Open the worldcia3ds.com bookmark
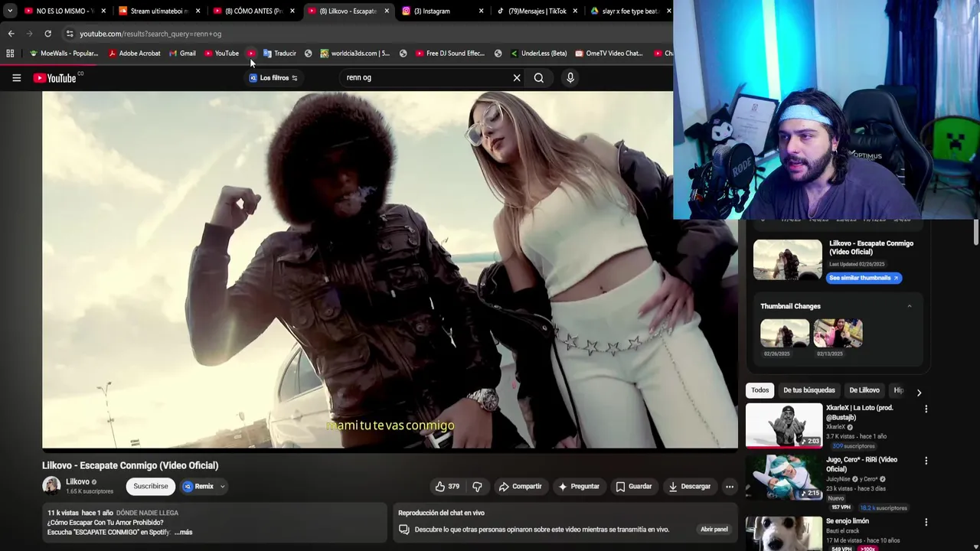The height and width of the screenshot is (551, 980). [354, 54]
